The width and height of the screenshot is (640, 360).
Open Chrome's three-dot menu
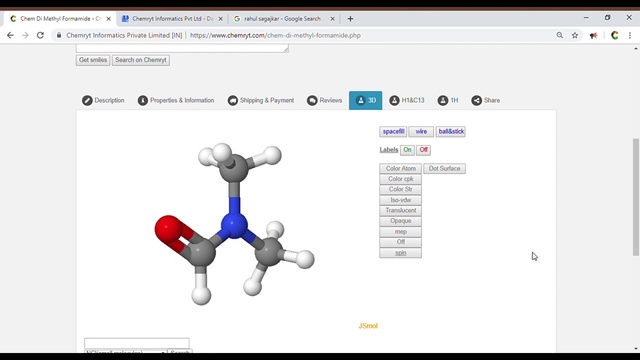(x=630, y=36)
